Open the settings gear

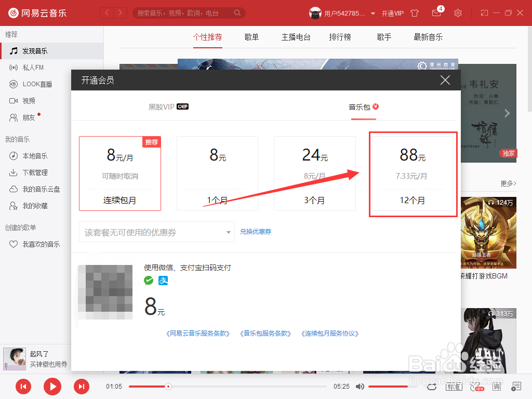click(458, 12)
